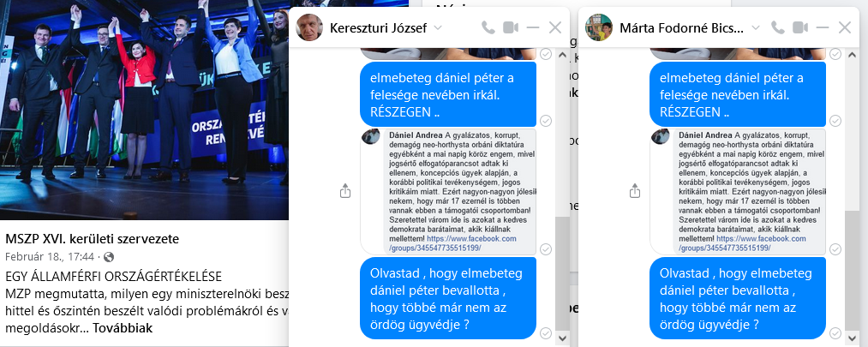Expand Márta Fodorné chat options chevron
The width and height of the screenshot is (868, 347).
[x=756, y=28]
